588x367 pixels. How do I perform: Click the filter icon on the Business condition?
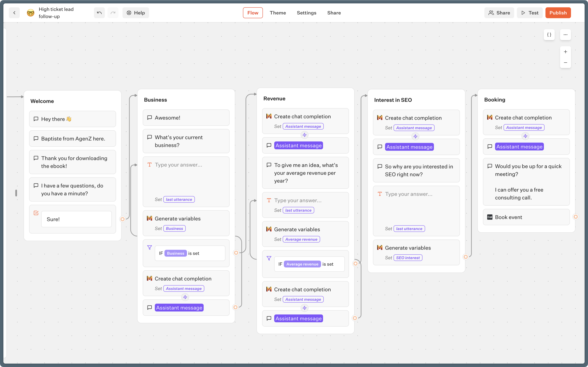tap(150, 247)
